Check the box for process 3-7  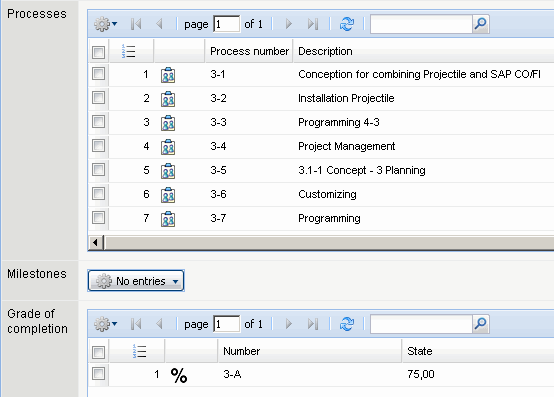point(98,218)
